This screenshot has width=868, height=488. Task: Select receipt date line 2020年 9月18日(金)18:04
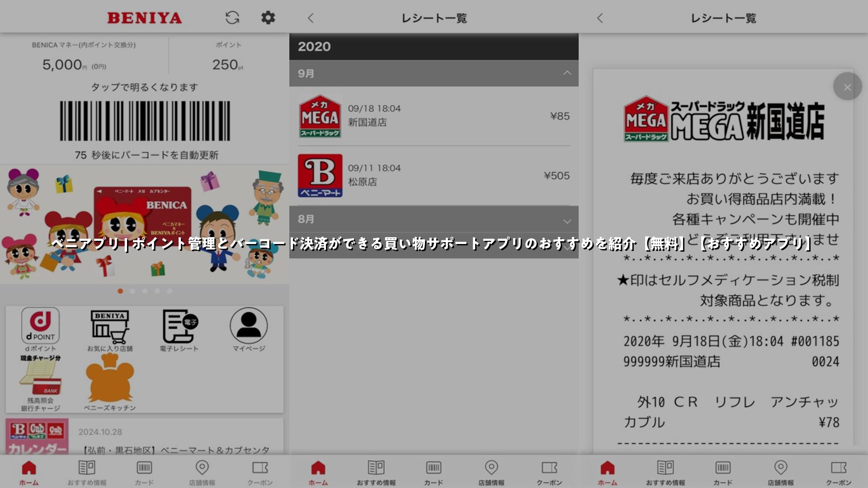[x=703, y=341]
